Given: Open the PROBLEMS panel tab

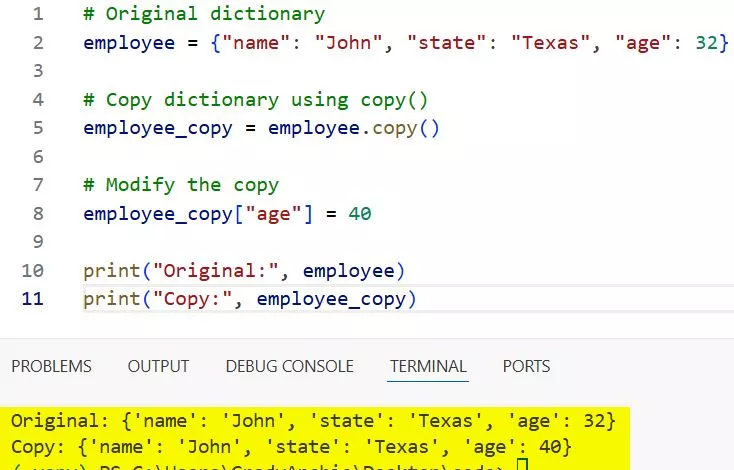Looking at the screenshot, I should 51,366.
